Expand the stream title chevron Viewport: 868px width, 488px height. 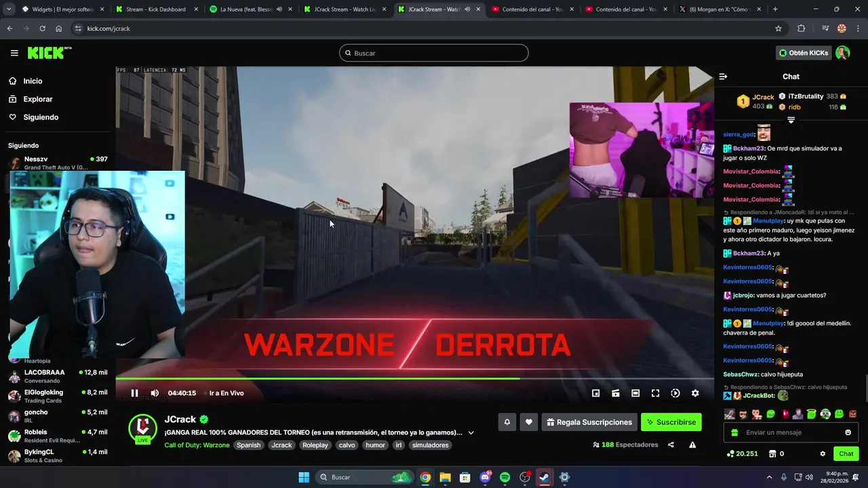(x=471, y=432)
